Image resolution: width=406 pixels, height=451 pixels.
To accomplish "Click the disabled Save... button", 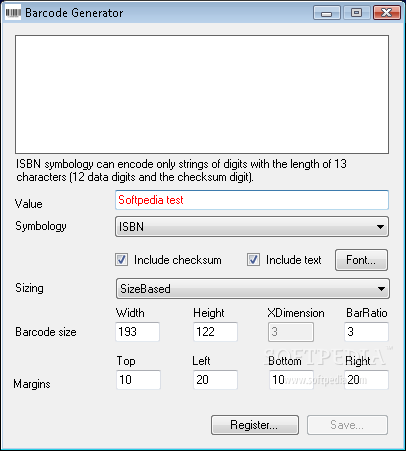I will point(347,425).
